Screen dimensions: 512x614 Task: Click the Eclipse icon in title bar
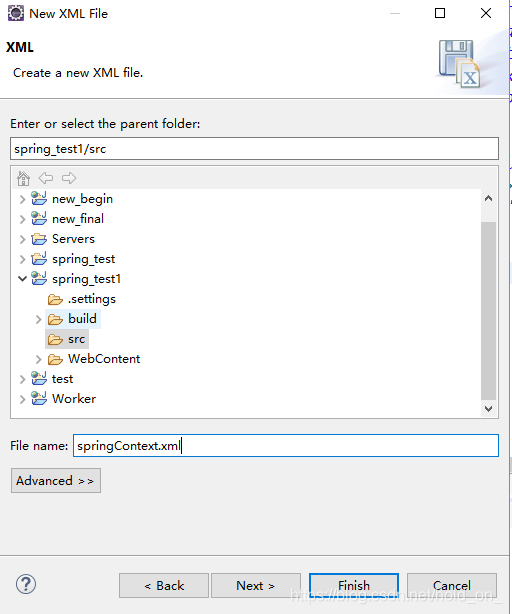point(16,13)
